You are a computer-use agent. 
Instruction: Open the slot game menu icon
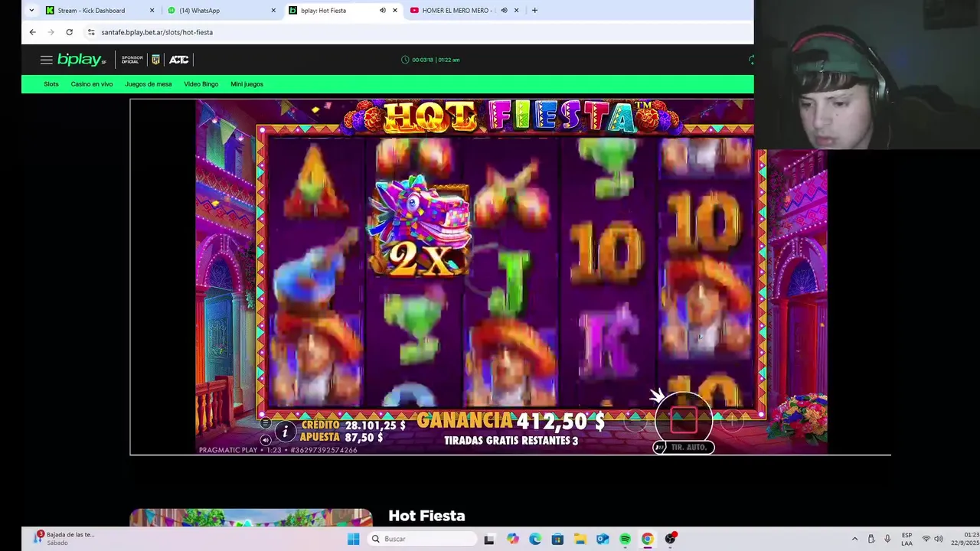coord(265,423)
